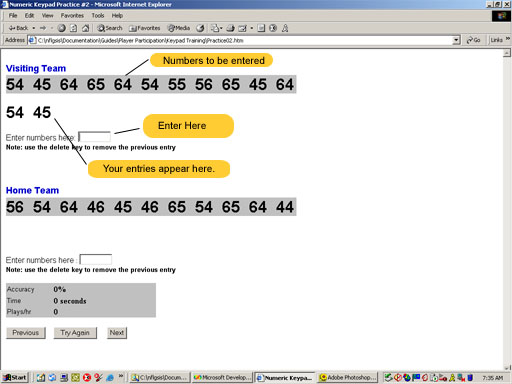512x384 pixels.
Task: Click the Discuss icon in toolbar
Action: [x=261, y=28]
